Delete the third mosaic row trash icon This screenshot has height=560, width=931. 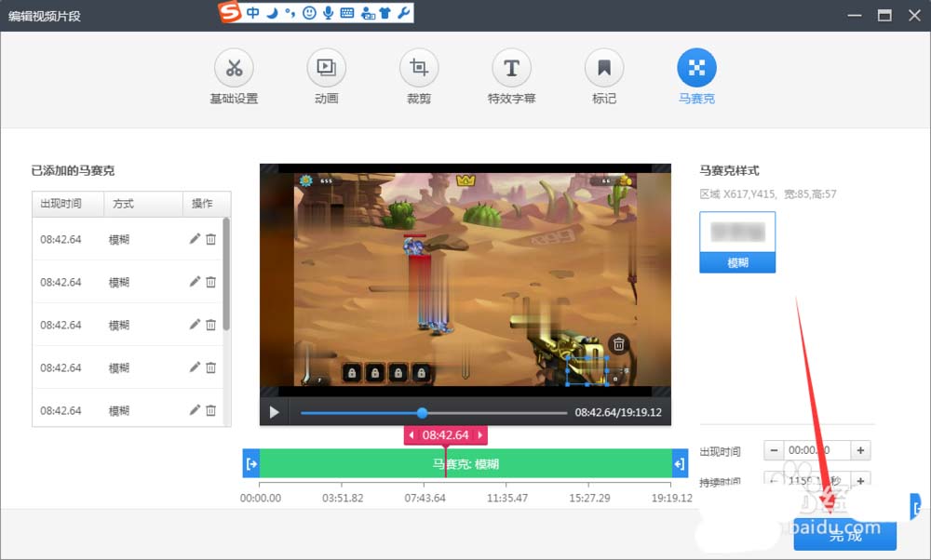click(210, 325)
